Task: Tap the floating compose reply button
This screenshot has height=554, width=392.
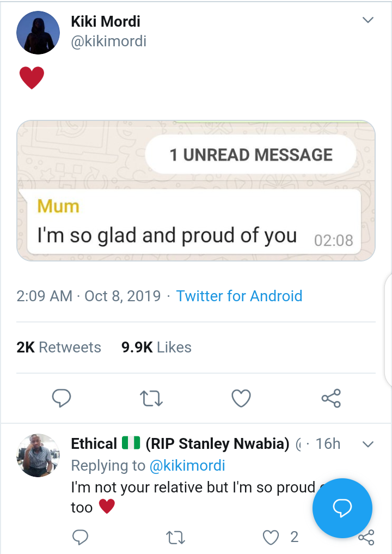Action: pyautogui.click(x=342, y=508)
